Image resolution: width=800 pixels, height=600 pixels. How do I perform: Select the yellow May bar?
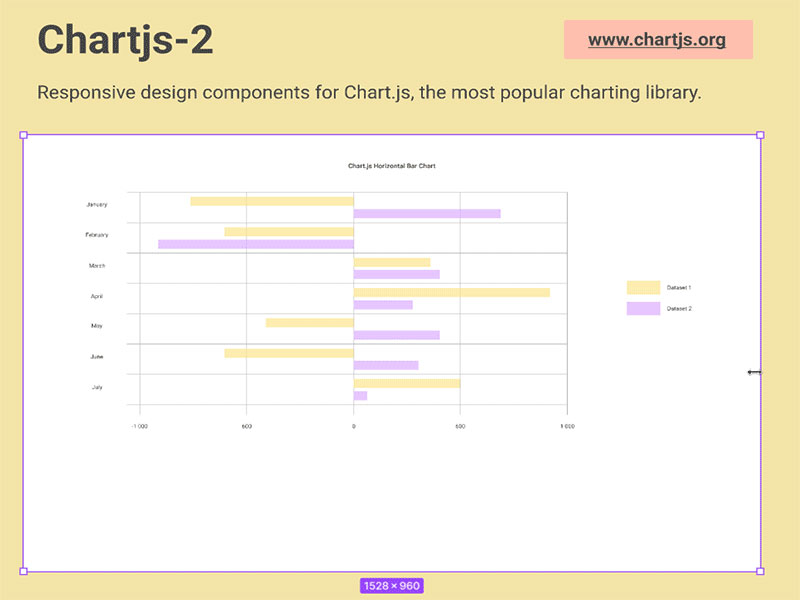[309, 323]
